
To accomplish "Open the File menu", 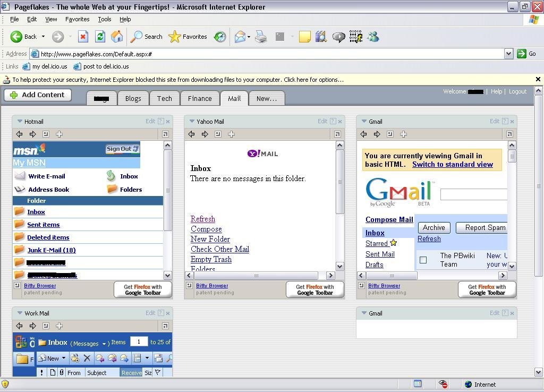I will point(14,19).
